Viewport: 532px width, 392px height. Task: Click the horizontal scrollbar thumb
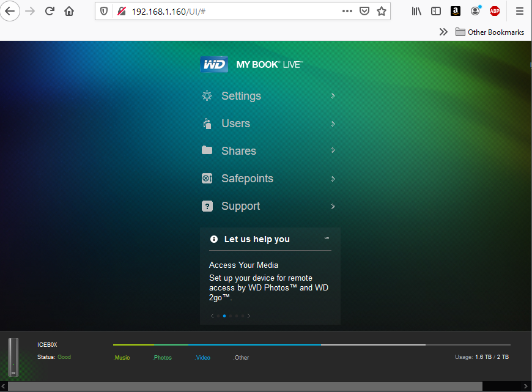tap(245, 386)
